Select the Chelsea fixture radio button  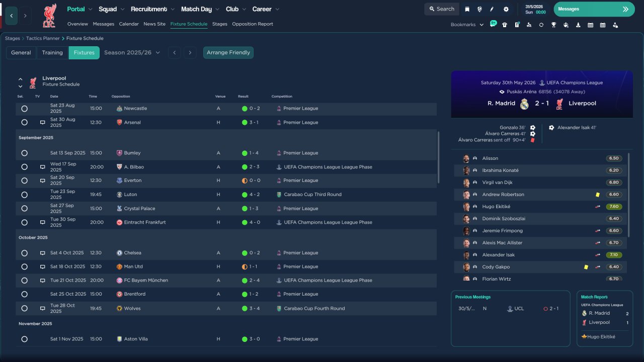coord(24,253)
